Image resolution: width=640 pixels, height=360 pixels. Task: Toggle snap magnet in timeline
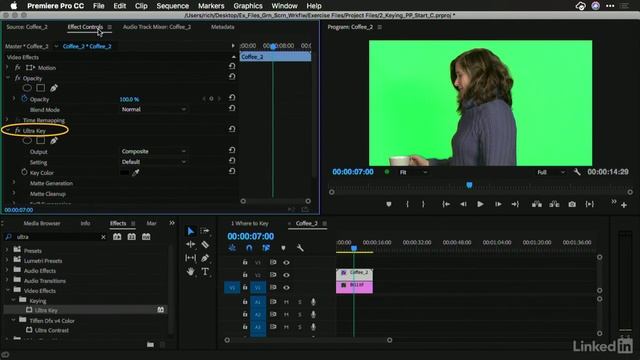pos(249,248)
